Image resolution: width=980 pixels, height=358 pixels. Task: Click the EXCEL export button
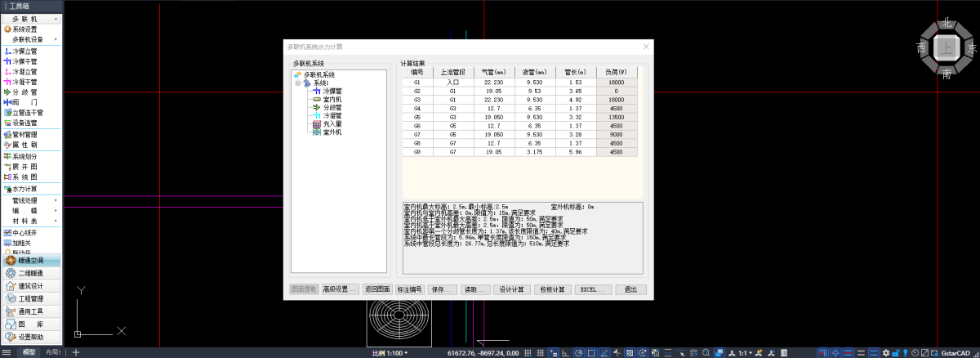593,289
